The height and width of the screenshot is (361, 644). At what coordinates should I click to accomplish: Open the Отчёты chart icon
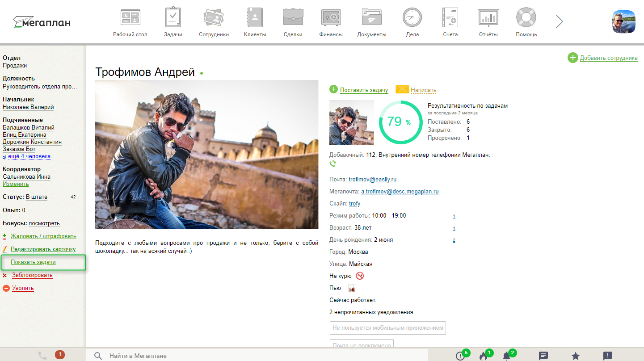[x=488, y=18]
